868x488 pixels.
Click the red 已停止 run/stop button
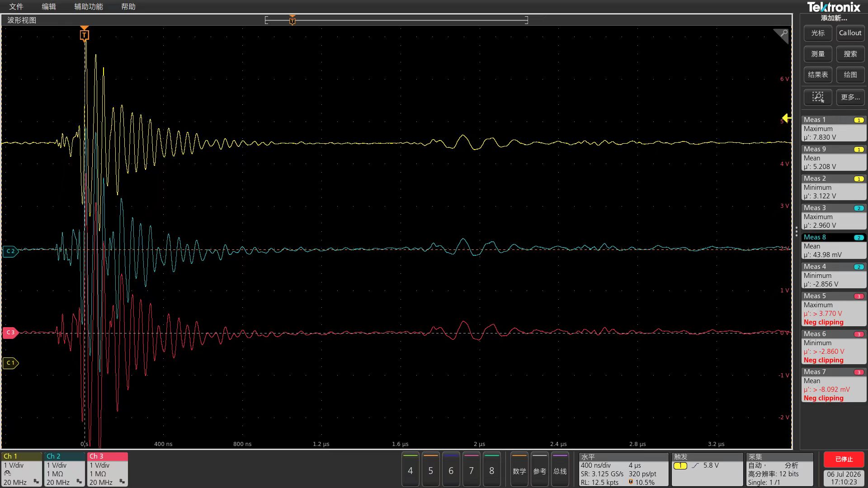coord(844,459)
